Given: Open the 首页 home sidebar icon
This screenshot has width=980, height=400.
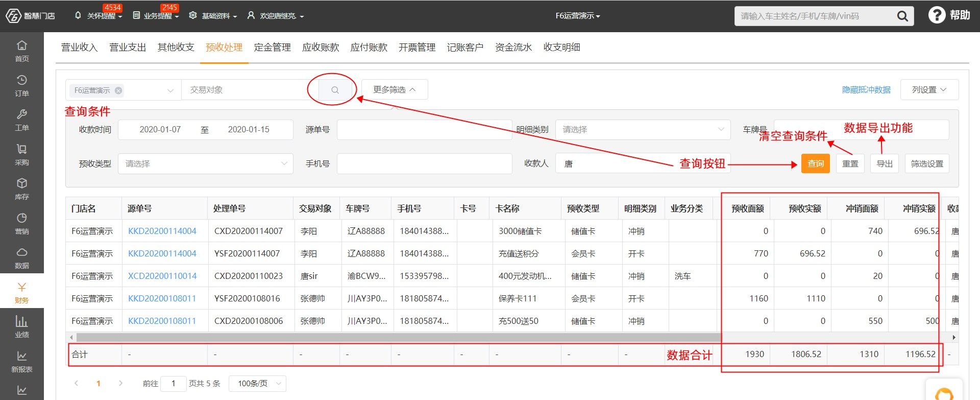Looking at the screenshot, I should 22,51.
